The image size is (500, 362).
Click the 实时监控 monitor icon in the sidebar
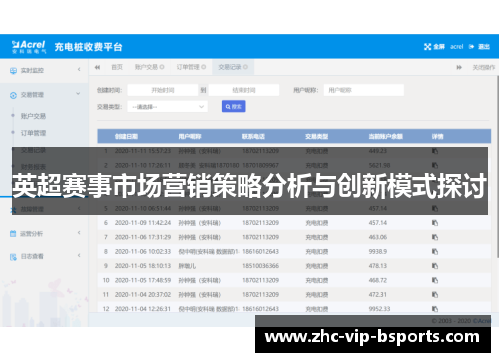tap(13, 70)
